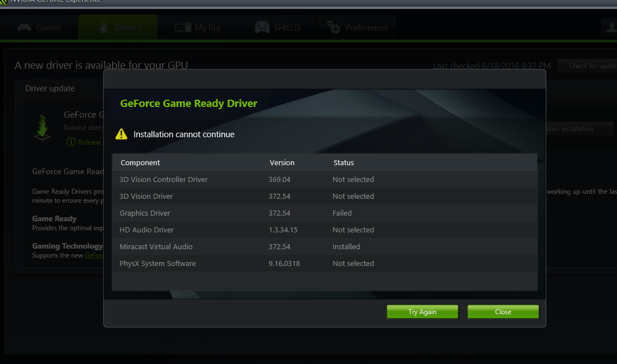
Task: Click the Failed status of Graphics Driver
Action: tap(342, 213)
